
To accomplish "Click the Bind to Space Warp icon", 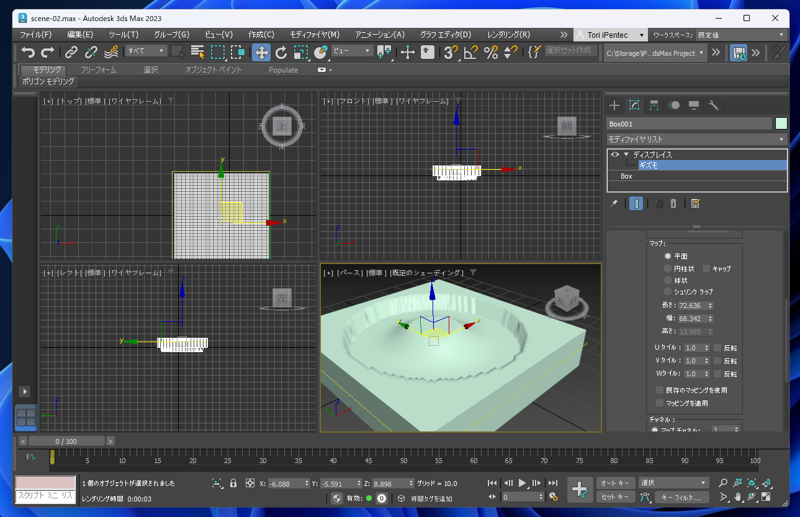I will click(111, 52).
